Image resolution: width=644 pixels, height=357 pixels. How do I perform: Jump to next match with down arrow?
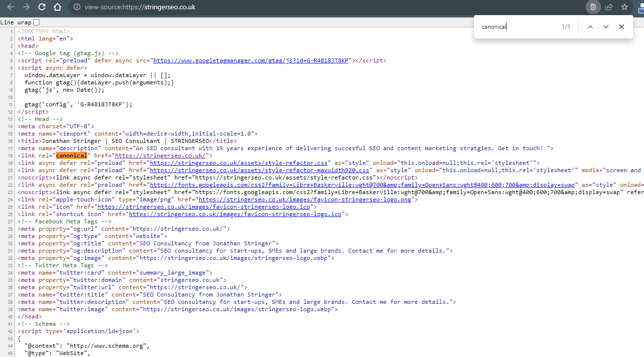click(606, 26)
